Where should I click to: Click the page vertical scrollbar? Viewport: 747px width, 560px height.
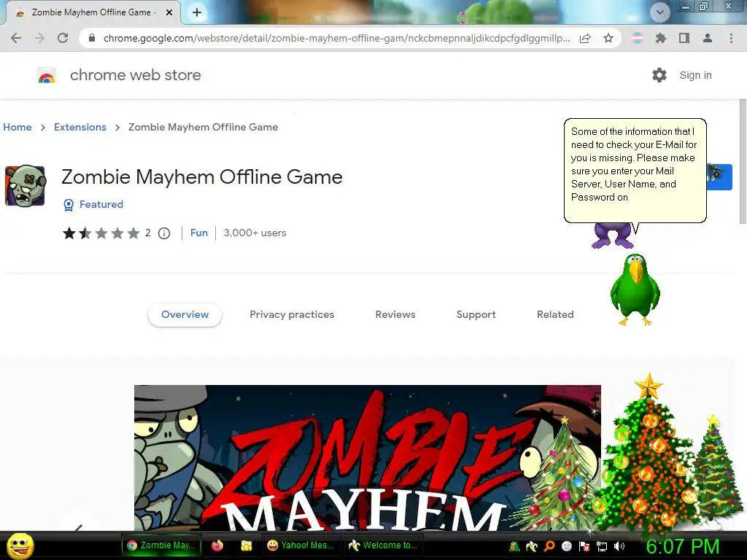click(743, 161)
